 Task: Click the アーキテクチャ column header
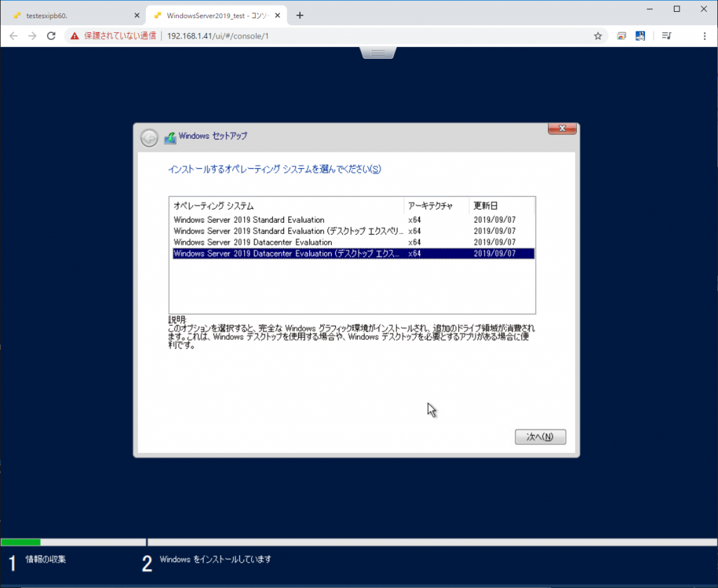(436, 206)
